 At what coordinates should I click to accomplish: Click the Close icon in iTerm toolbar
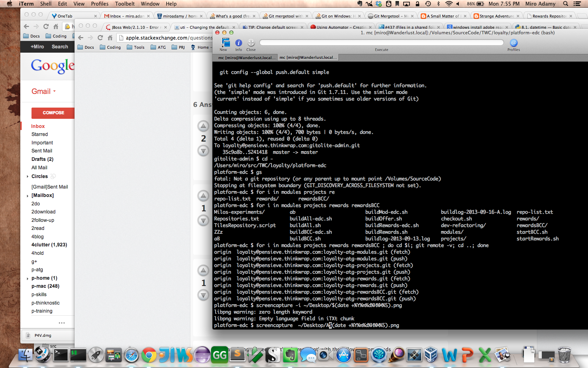251,43
